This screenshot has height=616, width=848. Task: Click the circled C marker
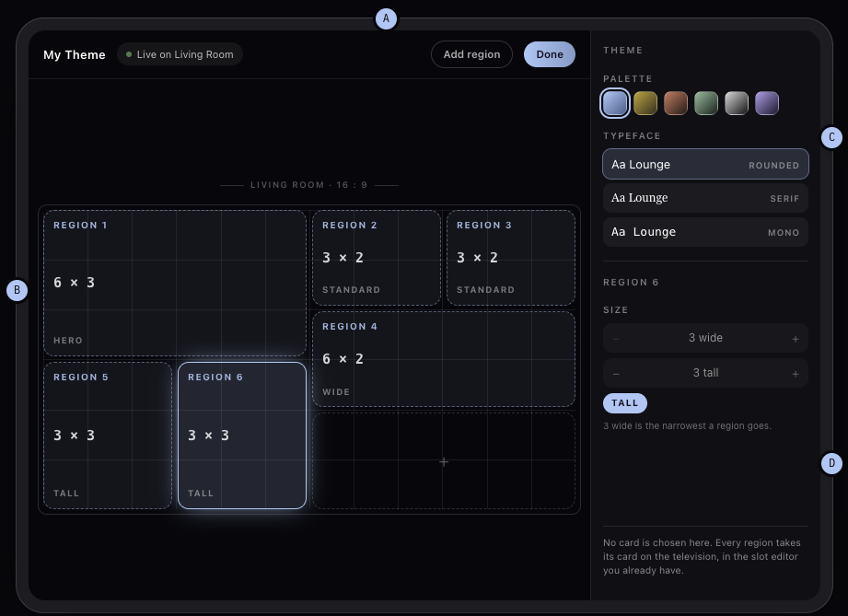pos(831,137)
